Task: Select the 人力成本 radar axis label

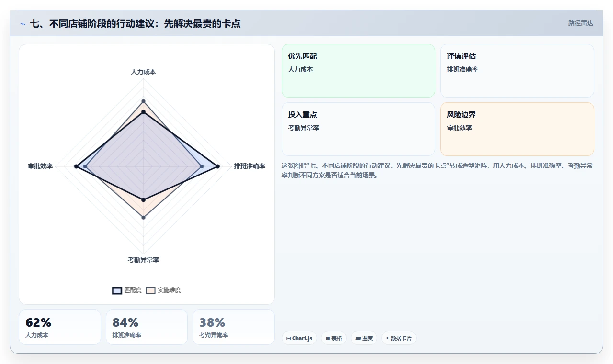Action: point(143,72)
